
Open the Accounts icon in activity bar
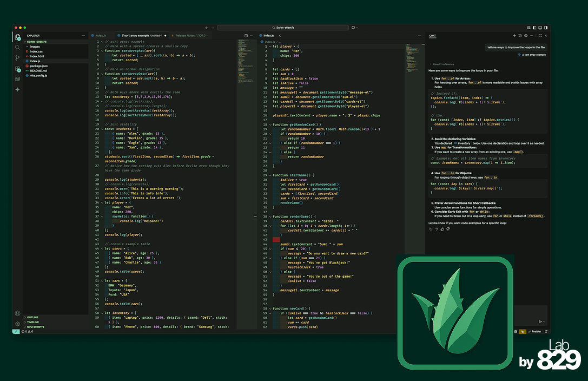pyautogui.click(x=17, y=313)
